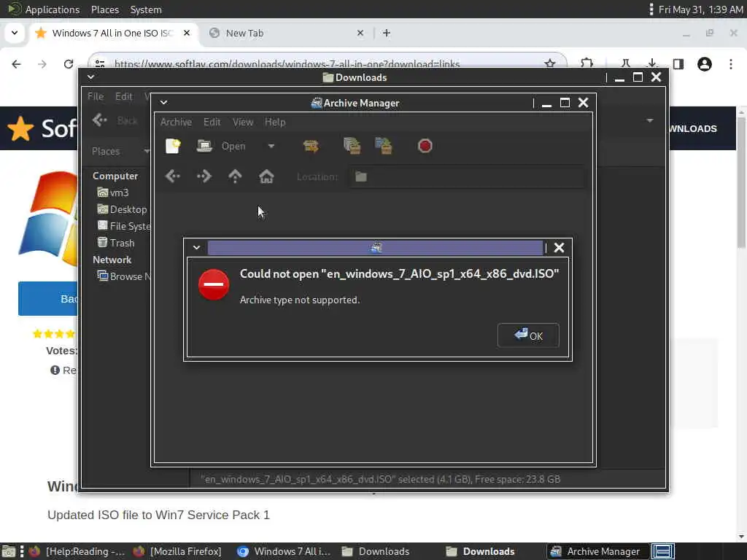Close the error dialog with X
The image size is (747, 560).
(559, 248)
